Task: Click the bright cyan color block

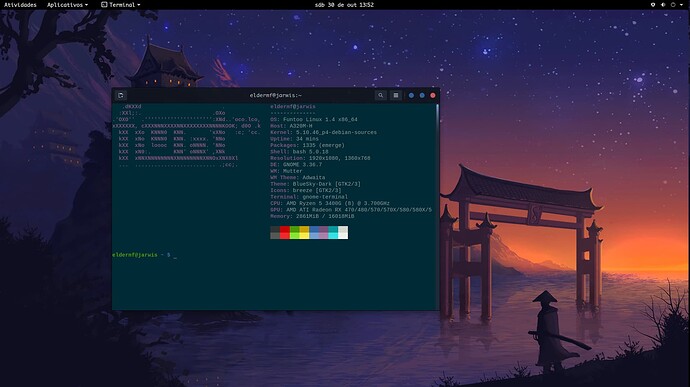Action: 333,236
